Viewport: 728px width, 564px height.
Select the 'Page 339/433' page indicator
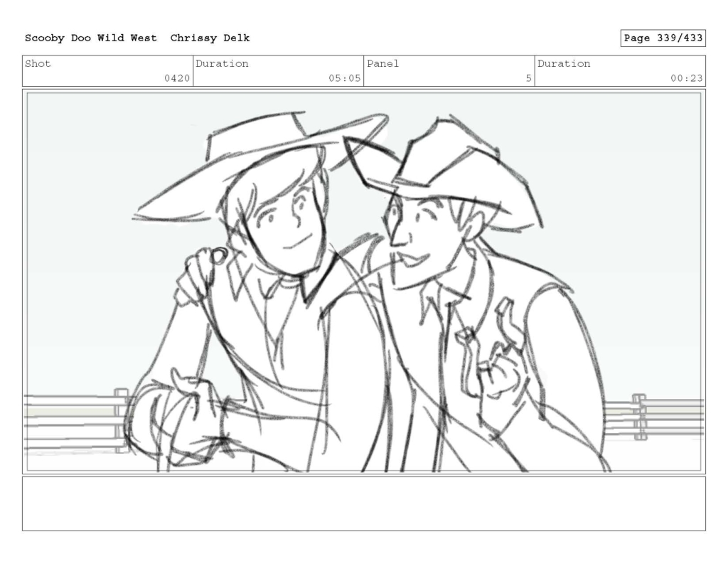click(x=663, y=38)
